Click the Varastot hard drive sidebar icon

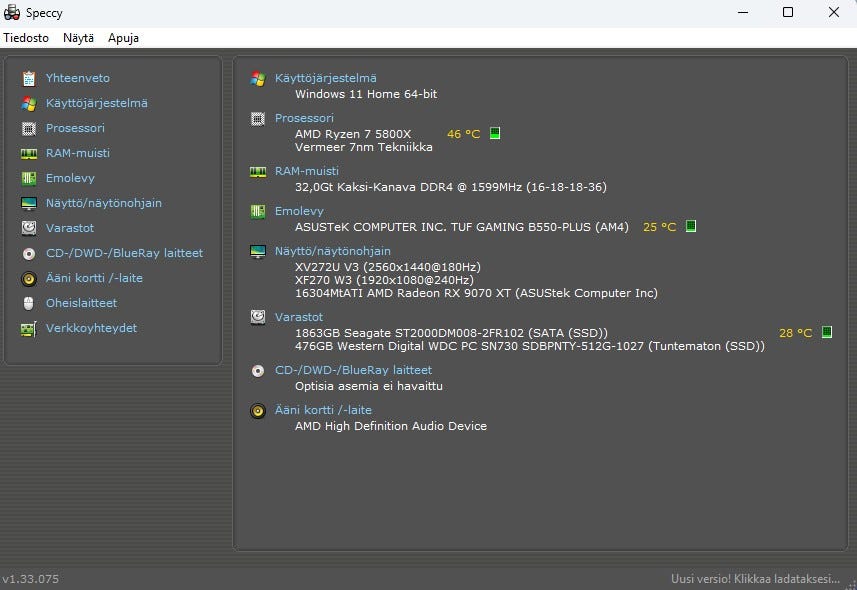pyautogui.click(x=29, y=228)
